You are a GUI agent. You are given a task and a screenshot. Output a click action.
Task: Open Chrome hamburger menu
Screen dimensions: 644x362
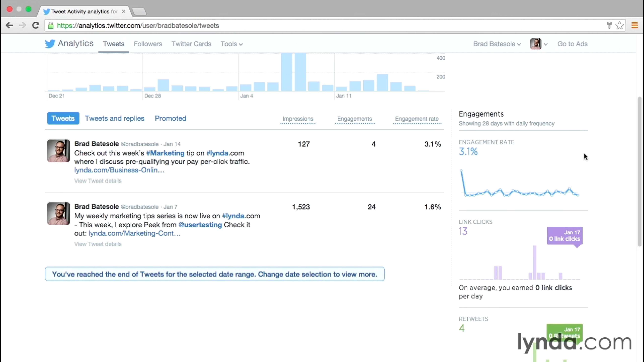[x=634, y=25]
